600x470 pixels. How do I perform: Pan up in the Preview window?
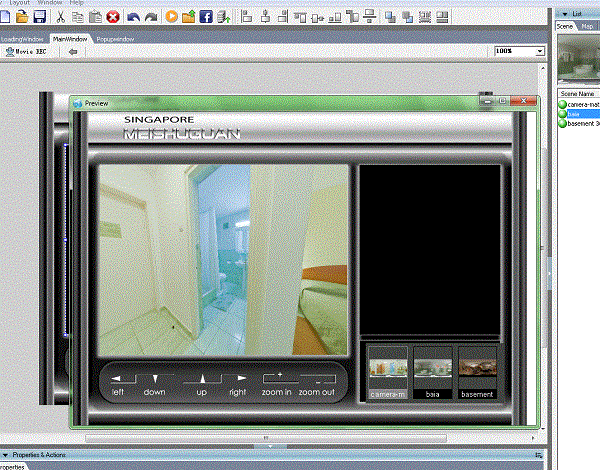[202, 385]
